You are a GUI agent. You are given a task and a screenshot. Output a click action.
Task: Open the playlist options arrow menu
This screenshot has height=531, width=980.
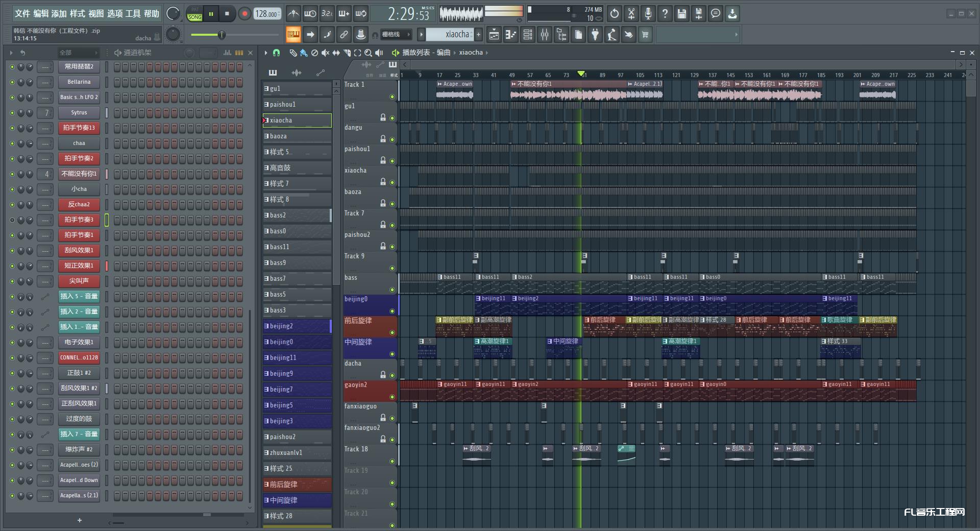click(266, 53)
